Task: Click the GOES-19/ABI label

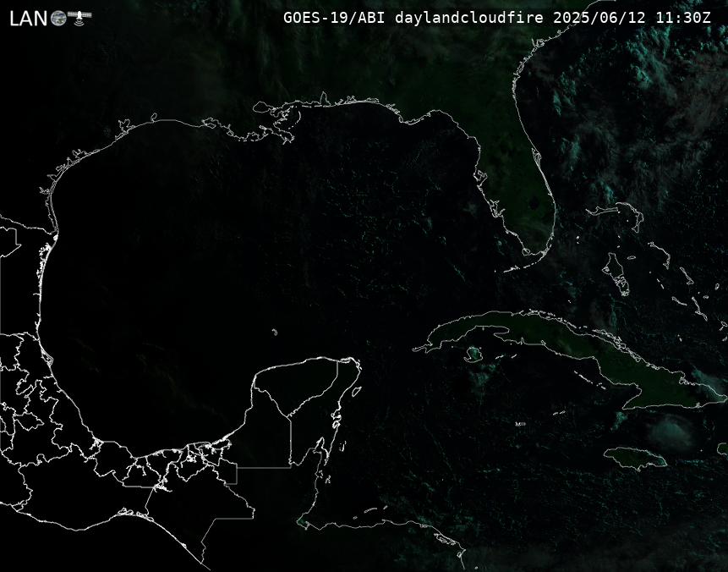Action: 334,18
